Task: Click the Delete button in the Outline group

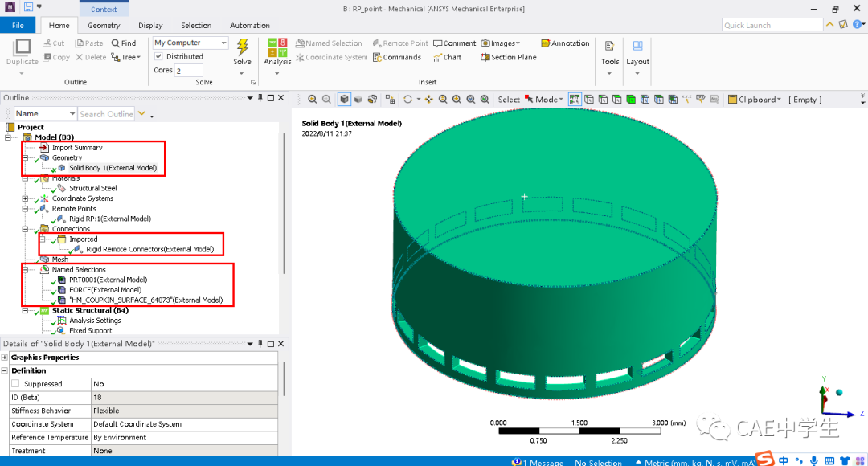Action: click(x=91, y=57)
